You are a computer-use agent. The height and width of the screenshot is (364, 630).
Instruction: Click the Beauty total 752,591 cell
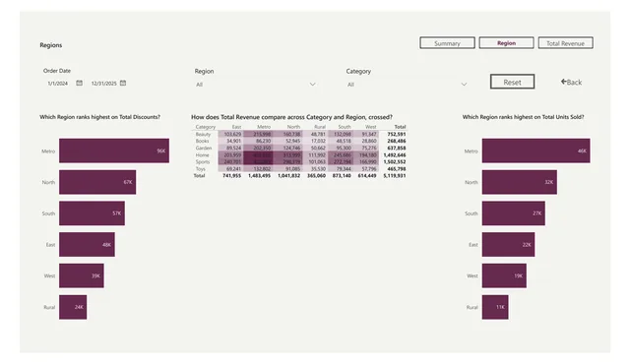(x=396, y=134)
